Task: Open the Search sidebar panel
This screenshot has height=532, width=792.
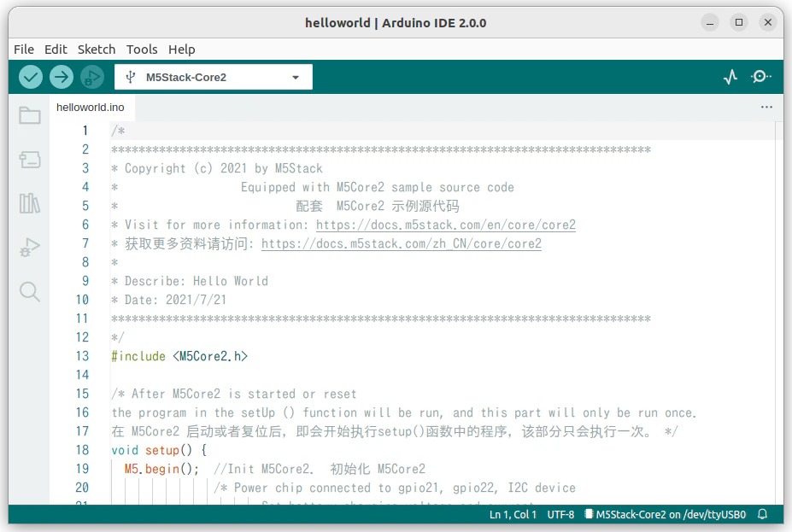Action: click(29, 292)
